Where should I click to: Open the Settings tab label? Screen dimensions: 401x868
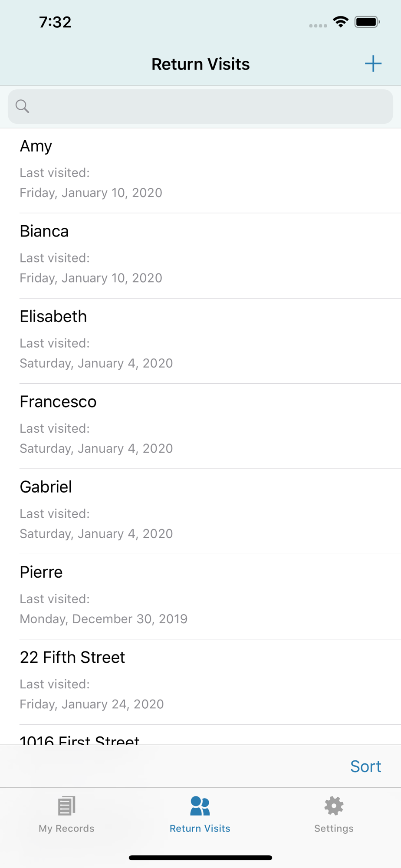coord(334,829)
